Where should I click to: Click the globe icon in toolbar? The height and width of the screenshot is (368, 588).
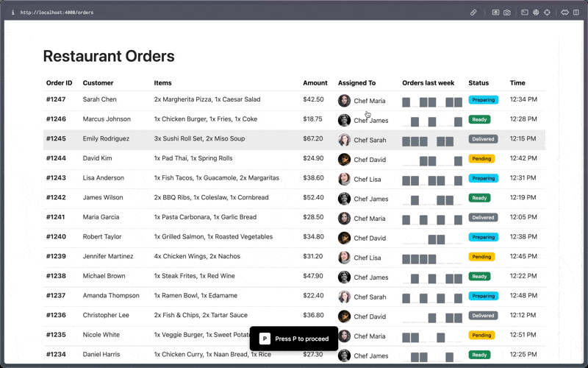(x=537, y=13)
